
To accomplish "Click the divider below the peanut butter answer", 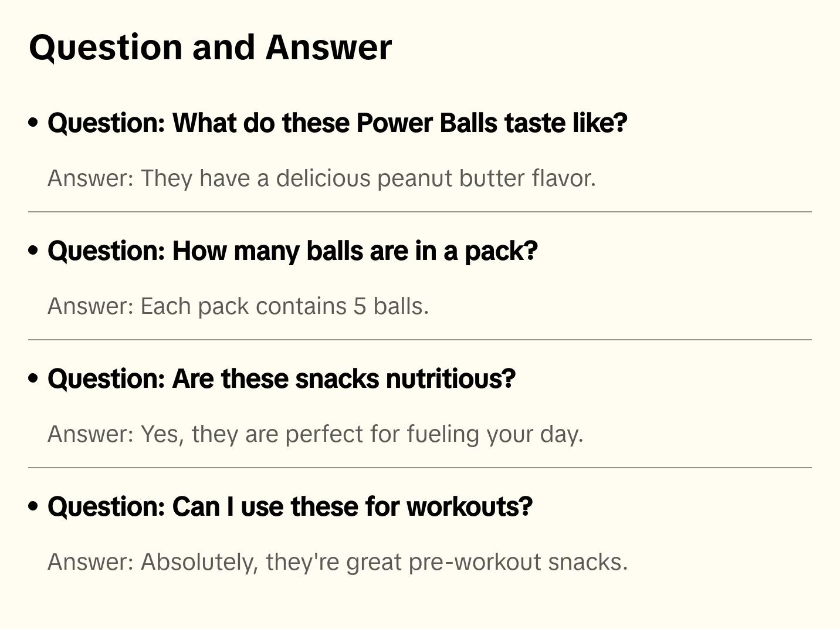I will coord(420,212).
